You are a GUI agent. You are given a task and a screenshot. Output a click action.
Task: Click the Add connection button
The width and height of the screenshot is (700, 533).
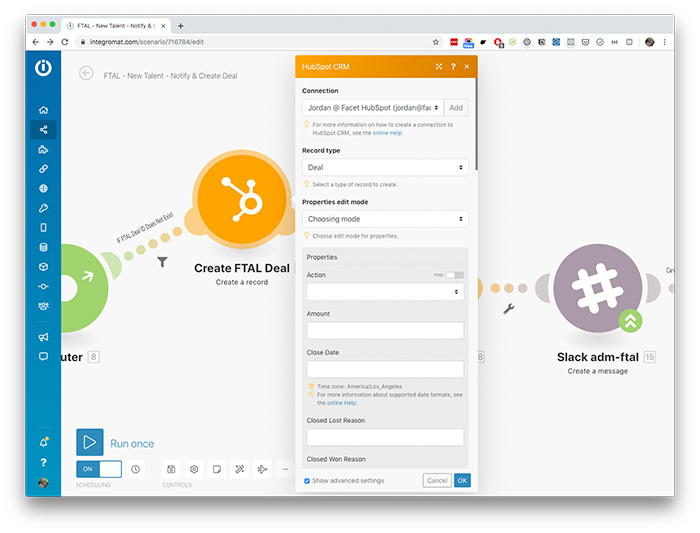pos(456,108)
